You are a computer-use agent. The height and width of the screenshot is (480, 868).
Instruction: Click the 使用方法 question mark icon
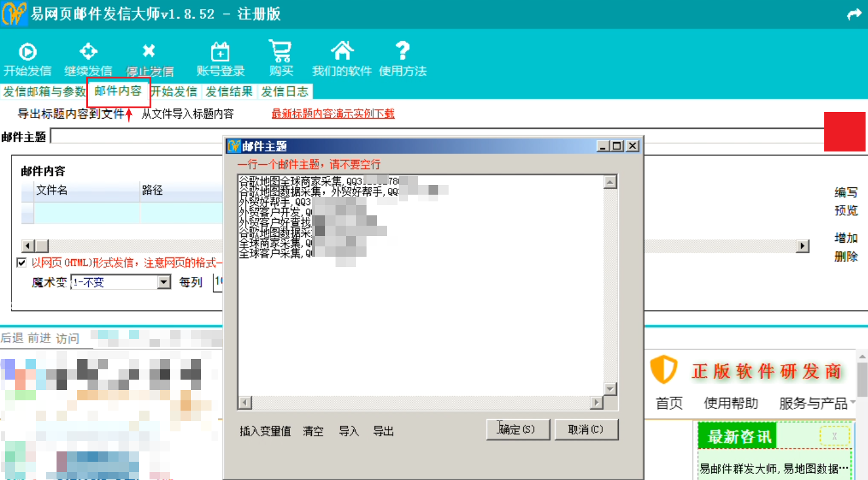click(x=402, y=50)
